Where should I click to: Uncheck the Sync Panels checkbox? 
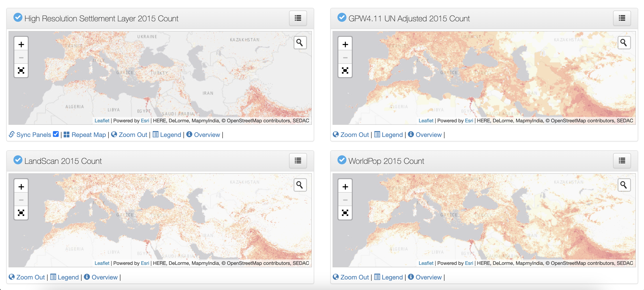coord(56,134)
